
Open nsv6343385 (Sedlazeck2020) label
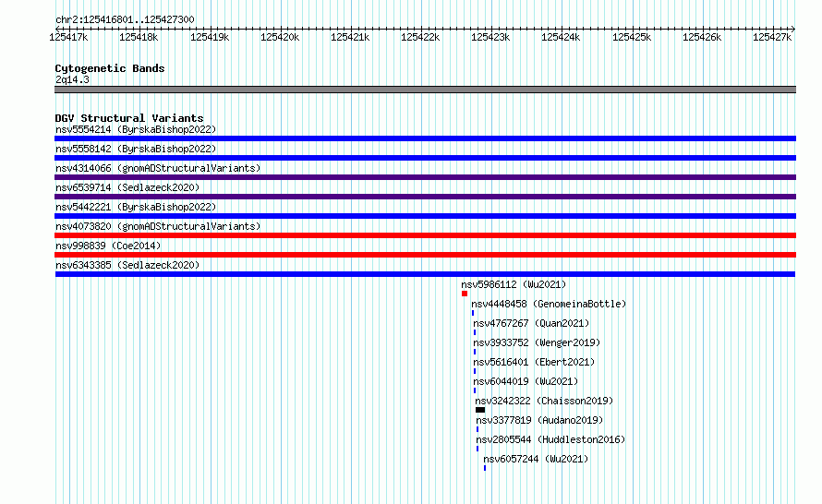click(x=127, y=265)
